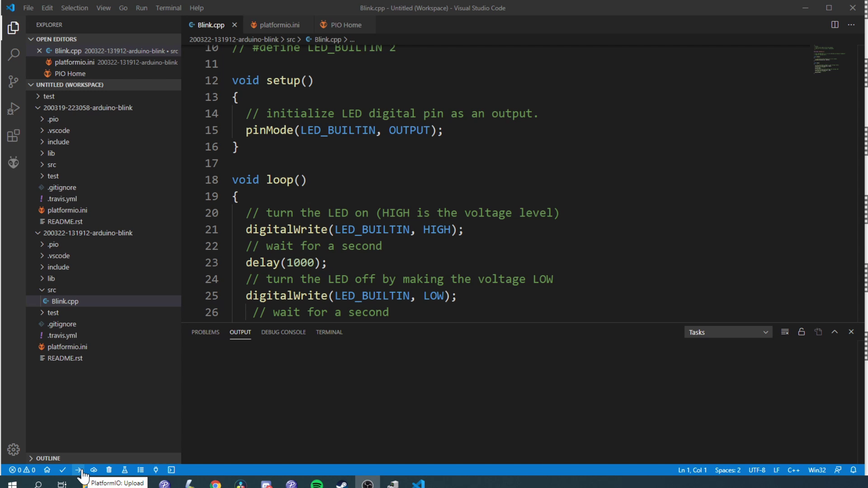Toggle output scroll lock icon
Screen dimensions: 868x488
click(802, 332)
